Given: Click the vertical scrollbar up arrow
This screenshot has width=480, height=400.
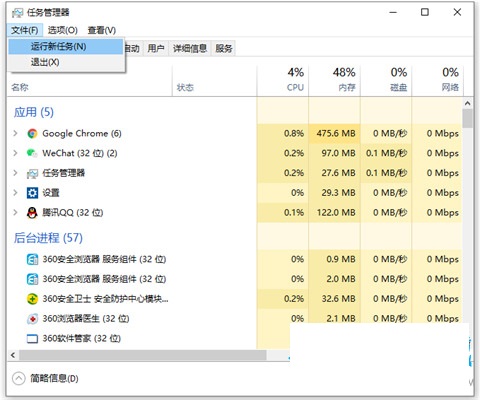Looking at the screenshot, I should [468, 103].
